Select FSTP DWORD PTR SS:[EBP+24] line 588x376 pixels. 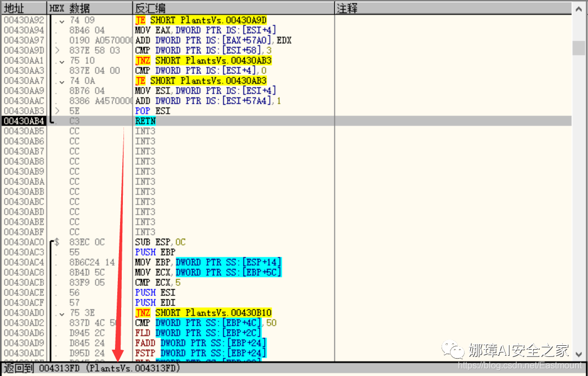tap(201, 354)
